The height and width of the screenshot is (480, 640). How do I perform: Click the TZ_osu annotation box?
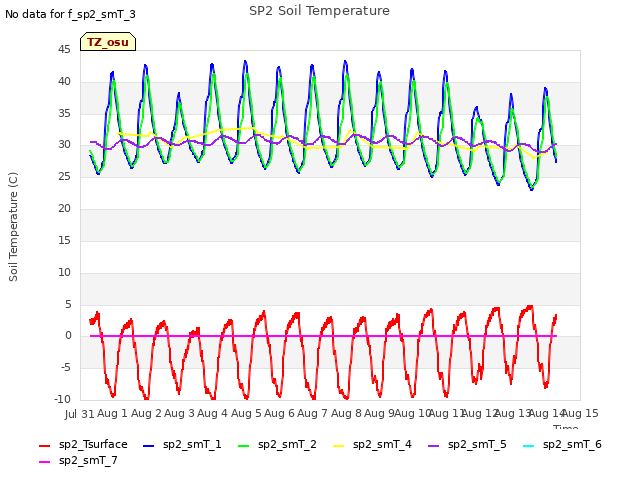click(x=108, y=42)
